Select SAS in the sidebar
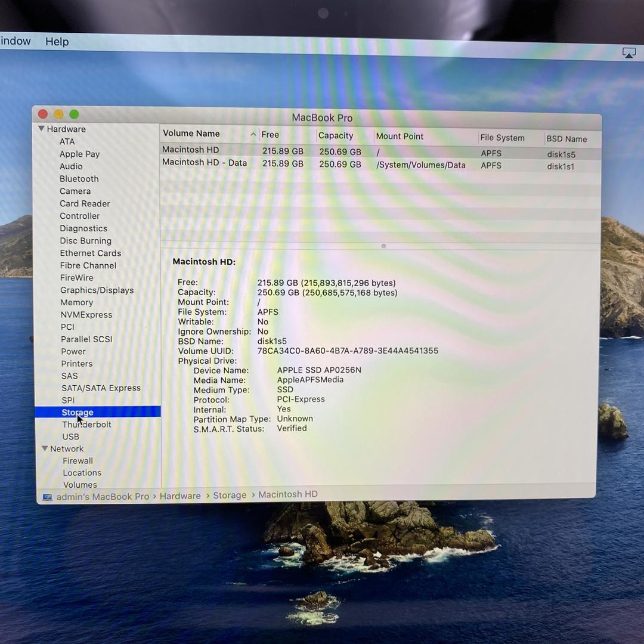The width and height of the screenshot is (644, 644). [70, 376]
